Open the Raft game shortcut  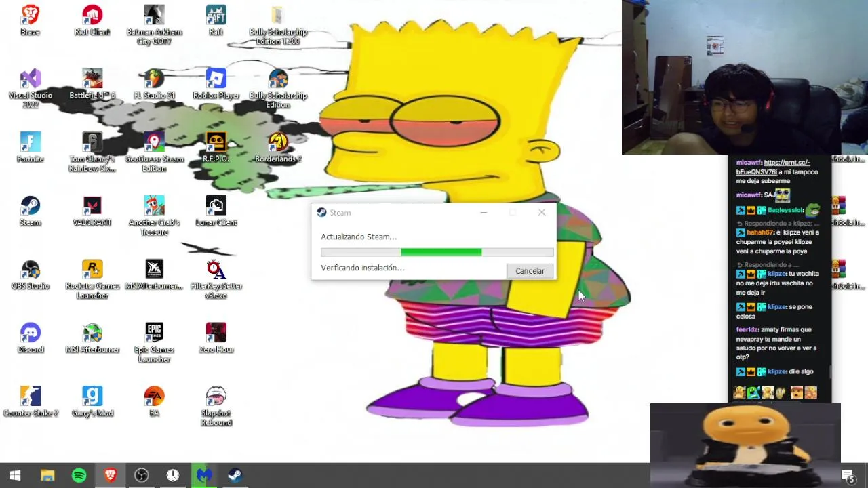click(216, 20)
